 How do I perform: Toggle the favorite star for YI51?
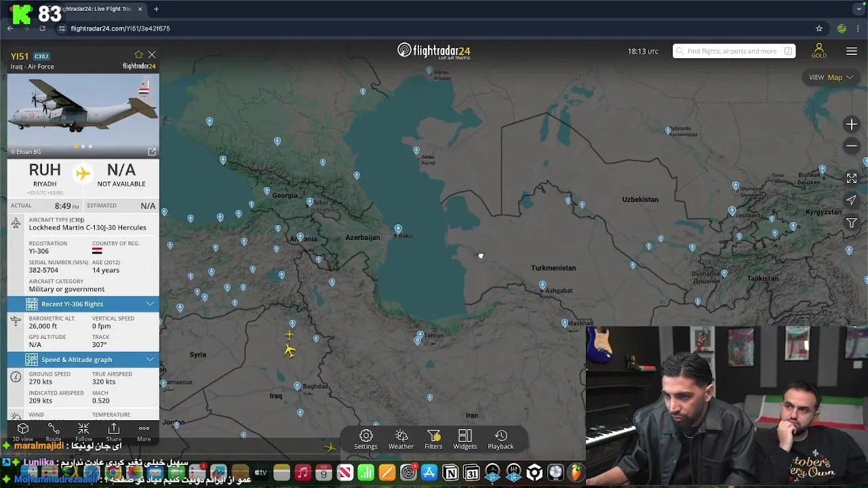tap(138, 55)
